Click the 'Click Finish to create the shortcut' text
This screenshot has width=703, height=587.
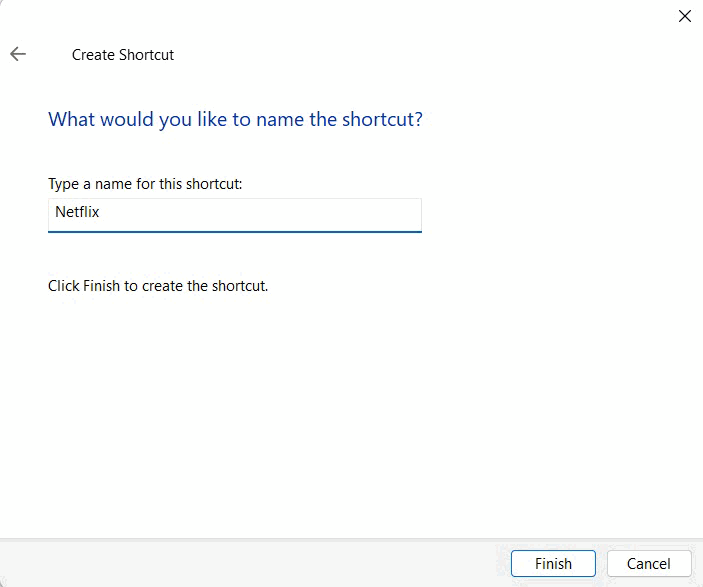[x=158, y=286]
